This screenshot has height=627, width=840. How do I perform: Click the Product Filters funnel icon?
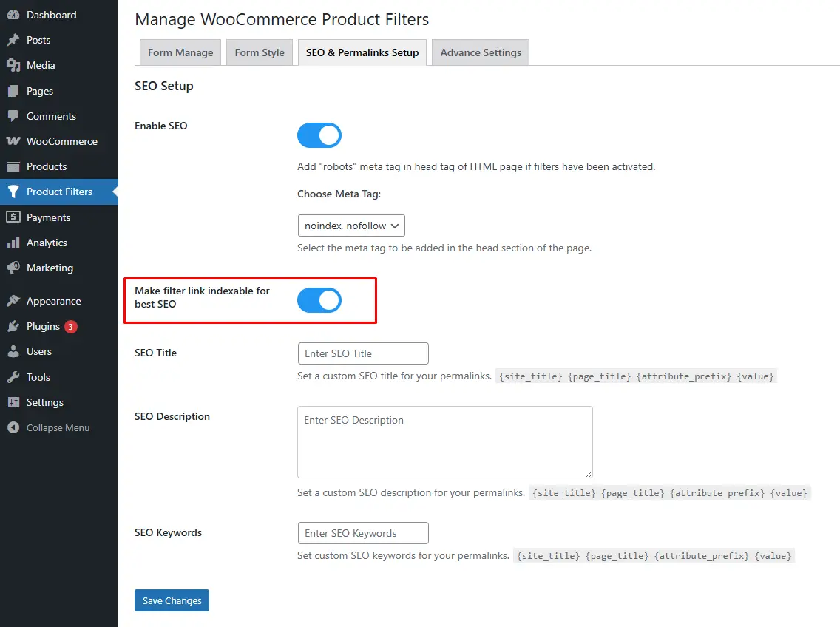pyautogui.click(x=13, y=192)
